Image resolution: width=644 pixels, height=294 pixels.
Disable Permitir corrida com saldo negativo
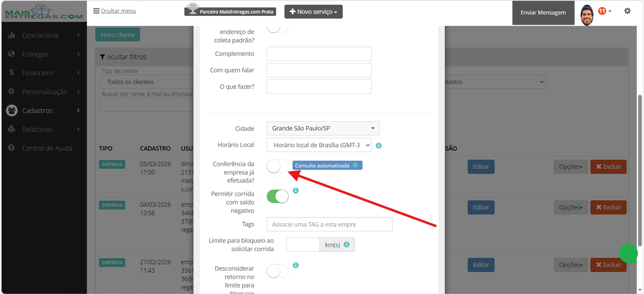(278, 196)
